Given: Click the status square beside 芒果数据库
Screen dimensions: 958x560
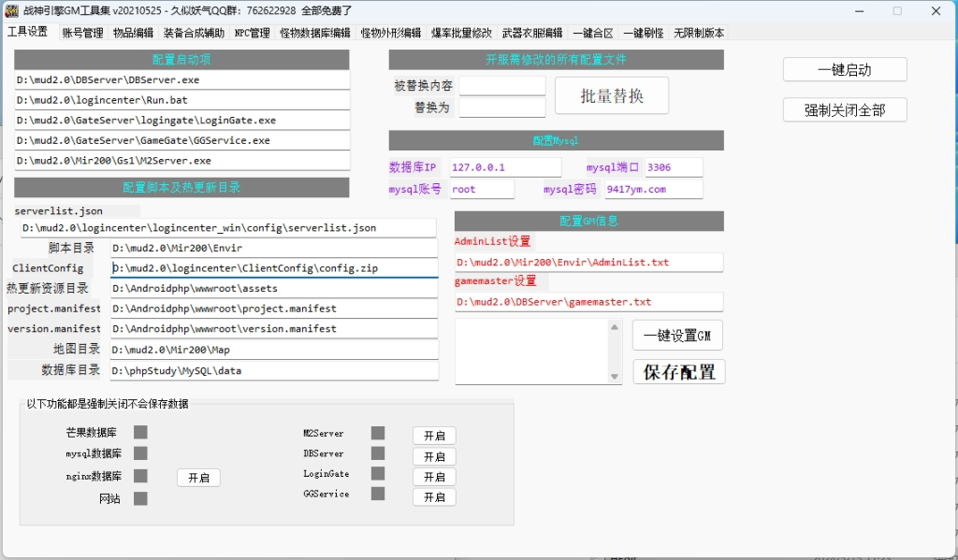Looking at the screenshot, I should click(x=140, y=433).
